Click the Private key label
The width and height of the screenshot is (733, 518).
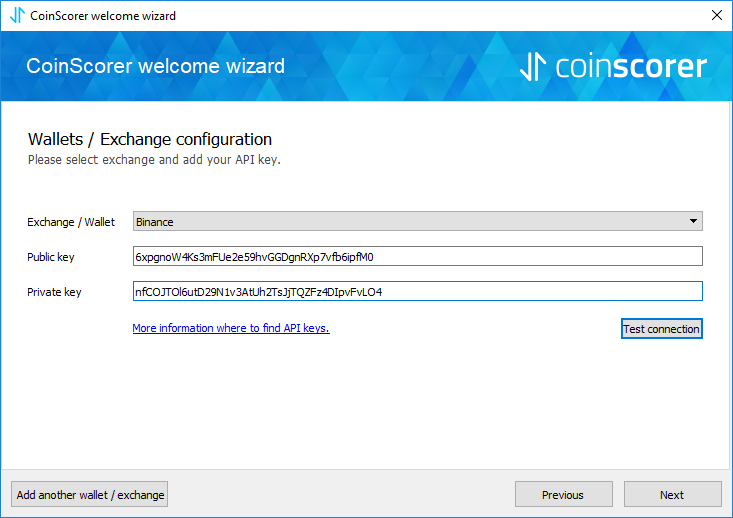tap(54, 292)
